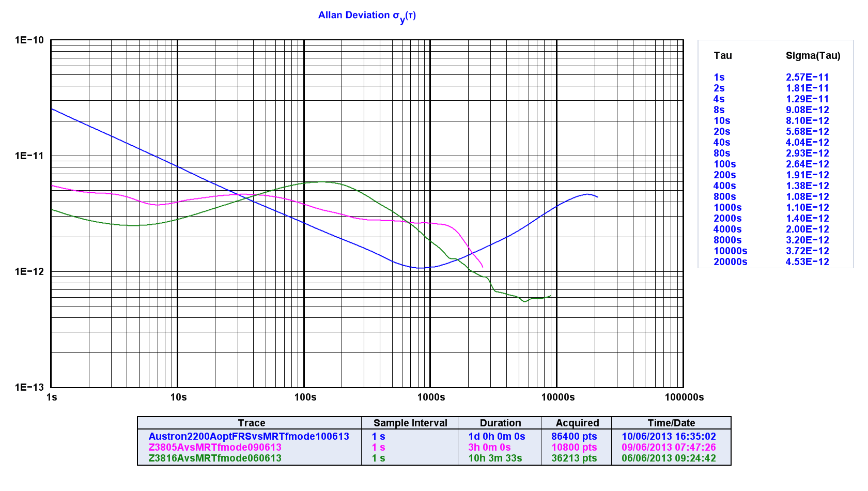Click the sigma value 2.57E-11
The width and height of the screenshot is (868, 491).
807,77
